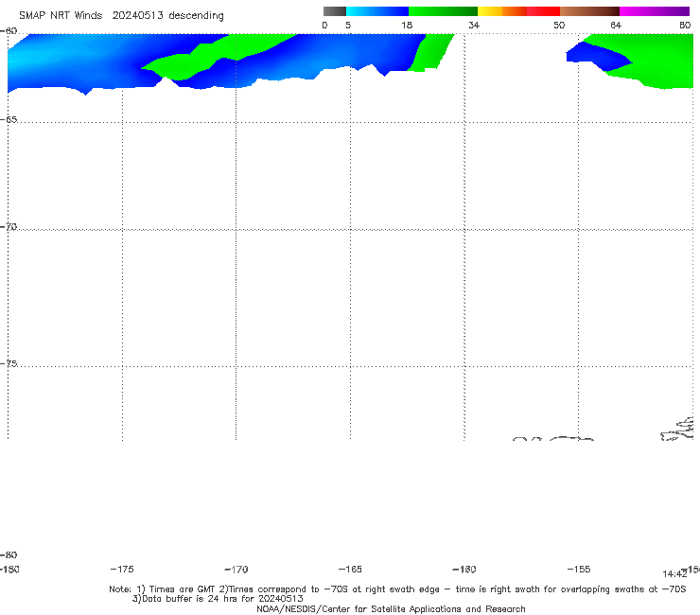Click the coastline outline at the map's right edge
This screenshot has height=615, width=700.
coord(677,429)
